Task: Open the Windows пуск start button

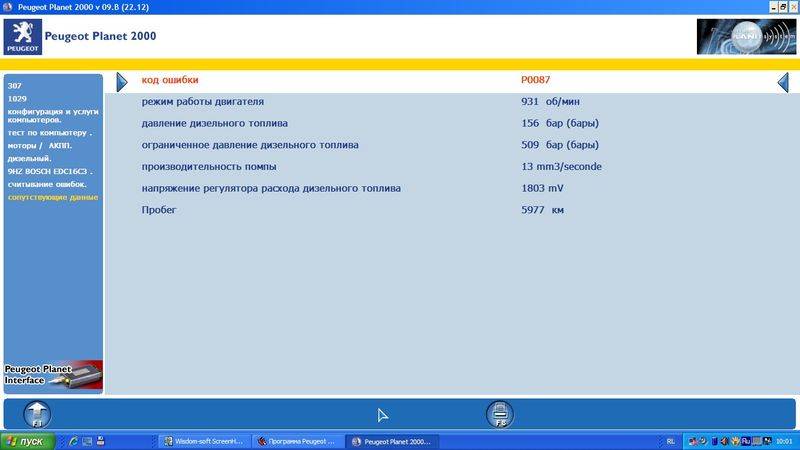Action: coord(27,441)
